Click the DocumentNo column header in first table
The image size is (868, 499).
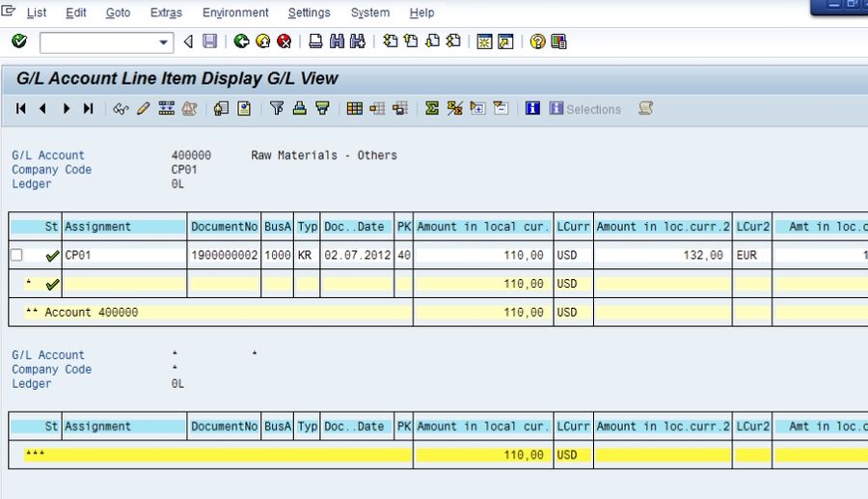(224, 227)
